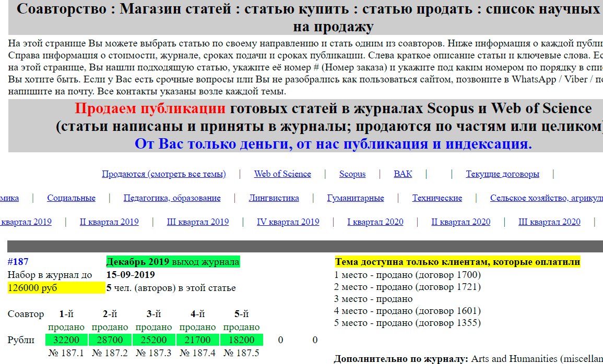
Task: Click the order number #187
Action: click(18, 262)
